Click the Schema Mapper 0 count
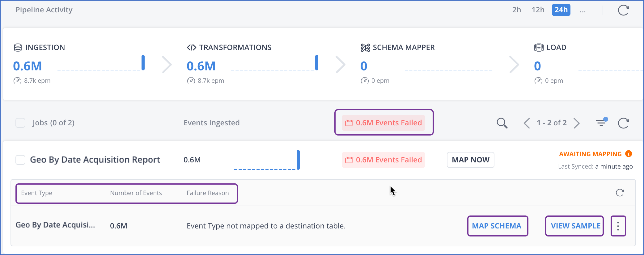Image resolution: width=644 pixels, height=255 pixels. pos(364,66)
